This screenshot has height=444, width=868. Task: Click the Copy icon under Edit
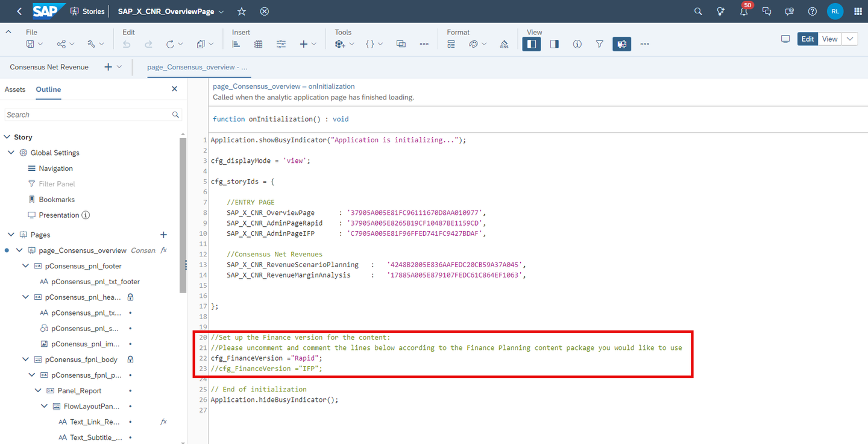(201, 44)
